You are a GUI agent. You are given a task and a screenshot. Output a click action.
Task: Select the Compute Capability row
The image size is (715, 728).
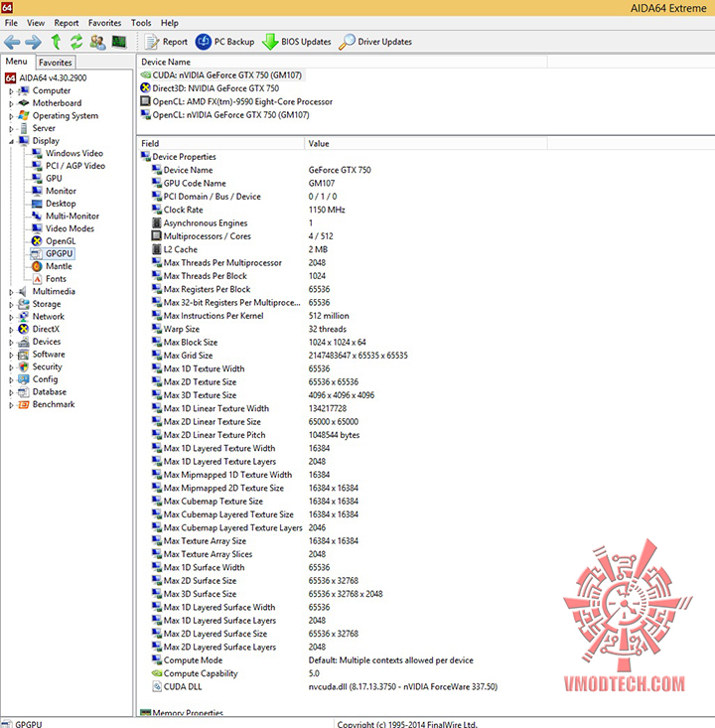click(x=235, y=673)
